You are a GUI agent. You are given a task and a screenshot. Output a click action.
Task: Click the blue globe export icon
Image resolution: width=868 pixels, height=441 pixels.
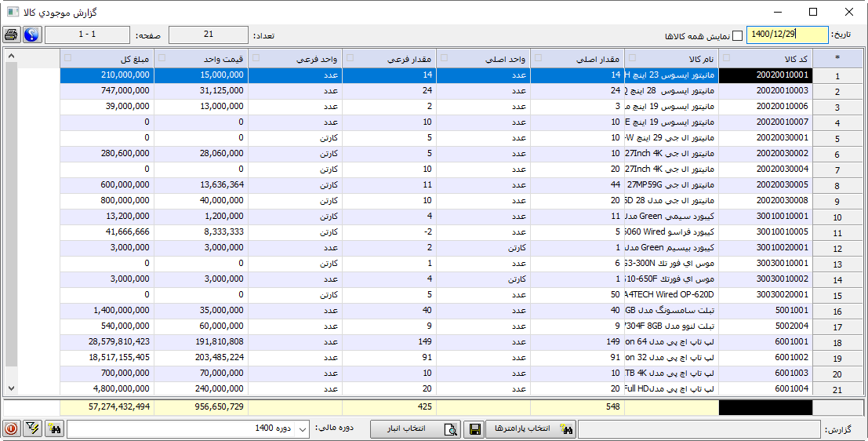(x=31, y=35)
